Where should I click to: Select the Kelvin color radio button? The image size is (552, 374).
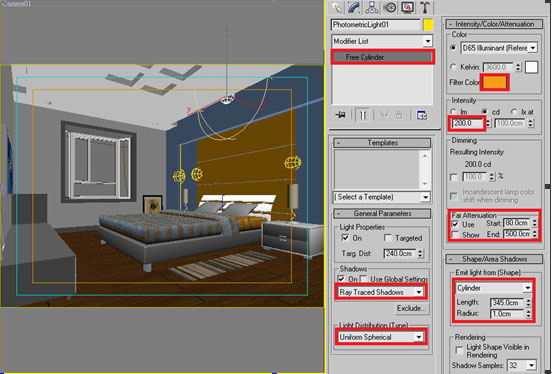pos(453,67)
